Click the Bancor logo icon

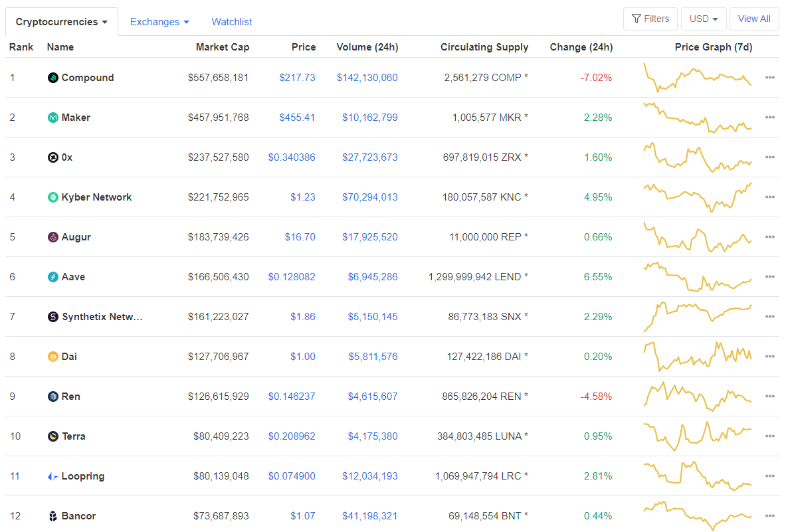[x=52, y=516]
